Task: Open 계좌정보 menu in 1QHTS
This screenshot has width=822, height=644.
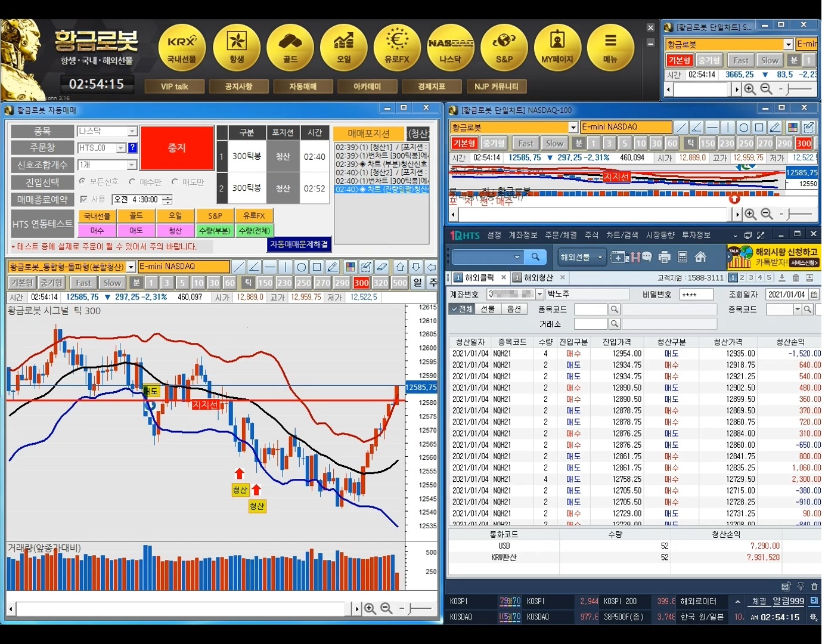Action: [523, 235]
